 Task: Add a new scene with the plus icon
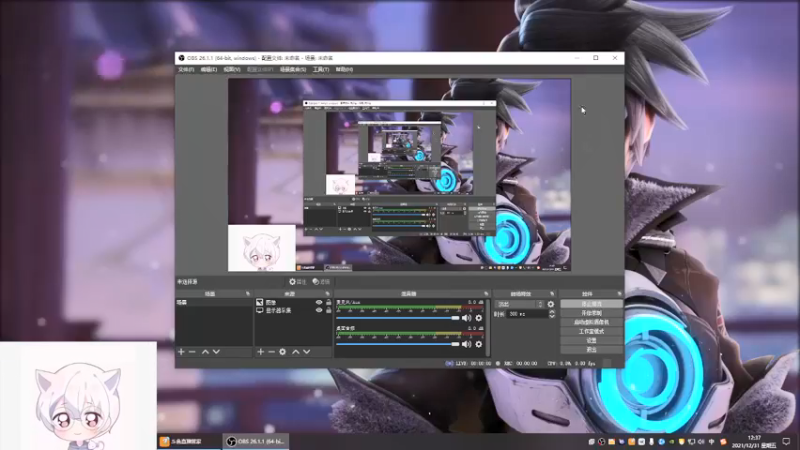(x=181, y=352)
